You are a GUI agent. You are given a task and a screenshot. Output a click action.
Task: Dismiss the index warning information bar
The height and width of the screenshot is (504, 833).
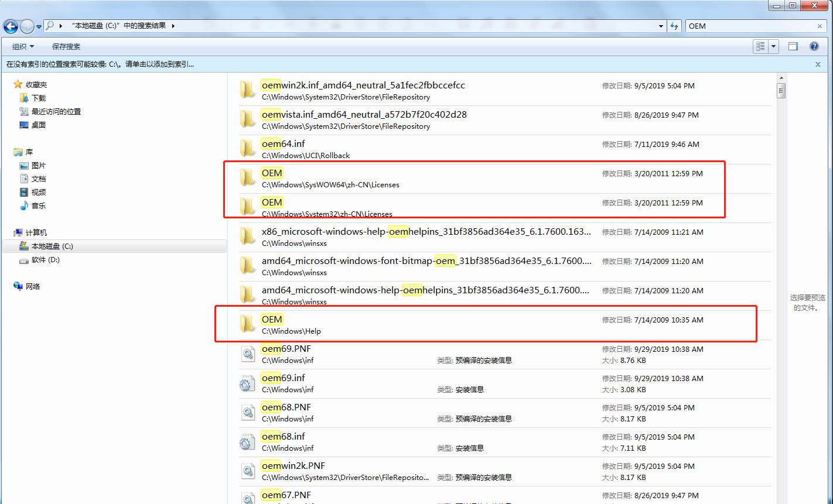pos(818,64)
